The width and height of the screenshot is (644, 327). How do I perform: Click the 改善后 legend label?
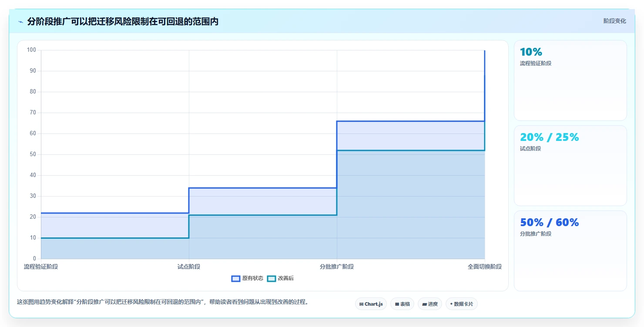pos(286,278)
